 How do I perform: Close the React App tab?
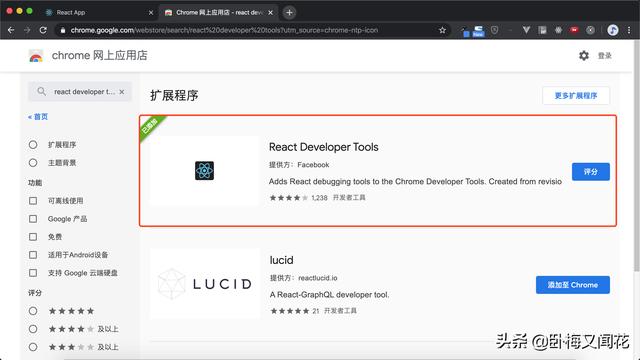(151, 13)
